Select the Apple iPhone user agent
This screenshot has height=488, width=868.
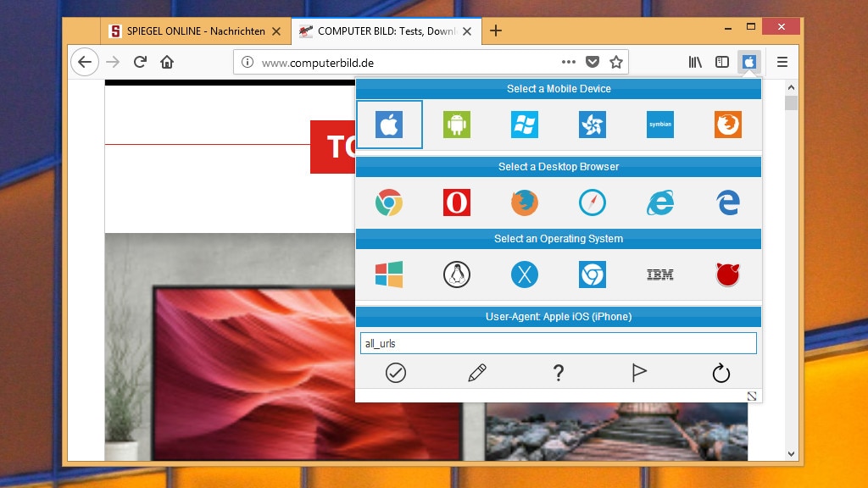[389, 124]
